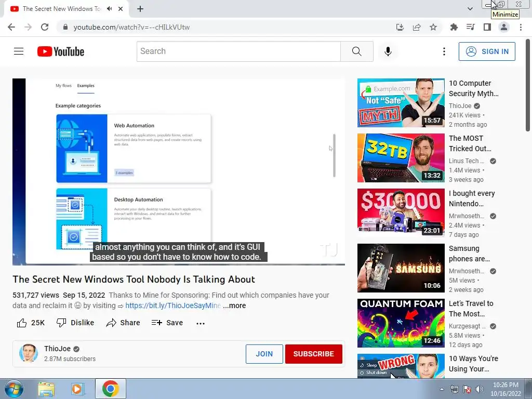Click Chrome taskbar button
This screenshot has width=532, height=399.
point(111,389)
